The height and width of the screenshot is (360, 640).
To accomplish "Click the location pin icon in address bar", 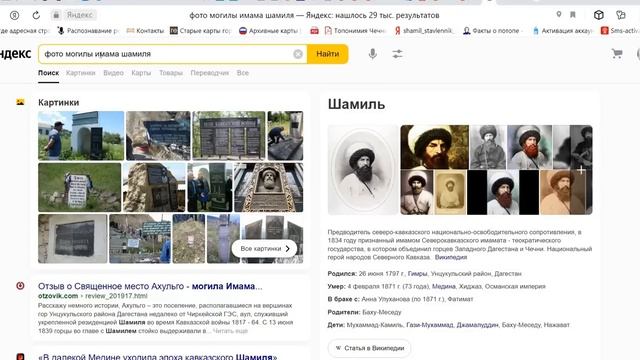I will pos(559,15).
